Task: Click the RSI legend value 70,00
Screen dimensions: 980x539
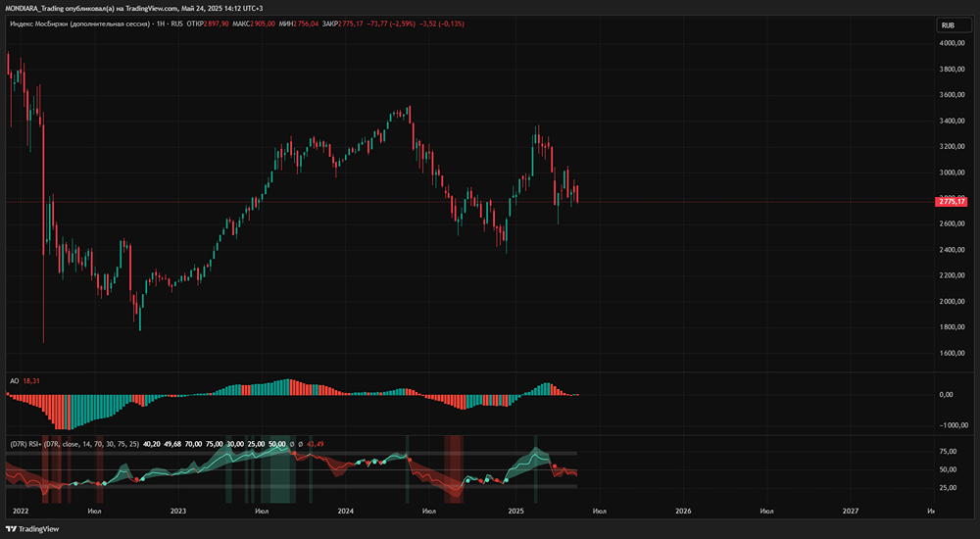Action: (193, 444)
